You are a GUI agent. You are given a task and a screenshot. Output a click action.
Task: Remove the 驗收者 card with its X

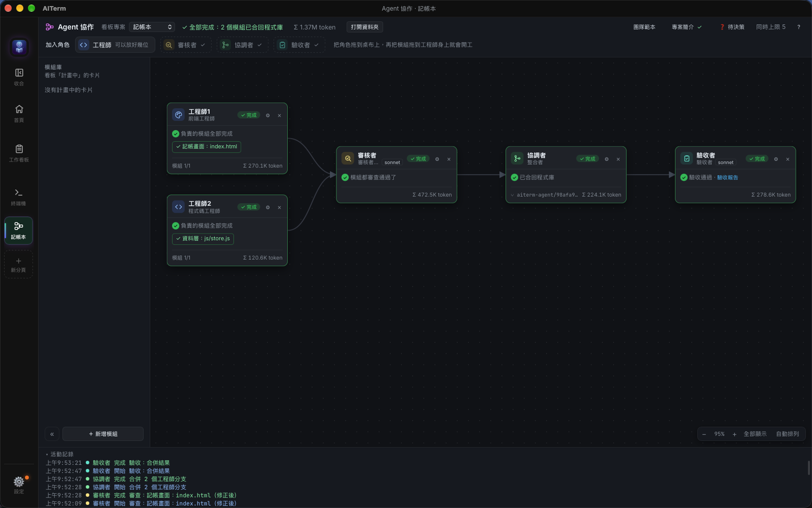coord(788,159)
